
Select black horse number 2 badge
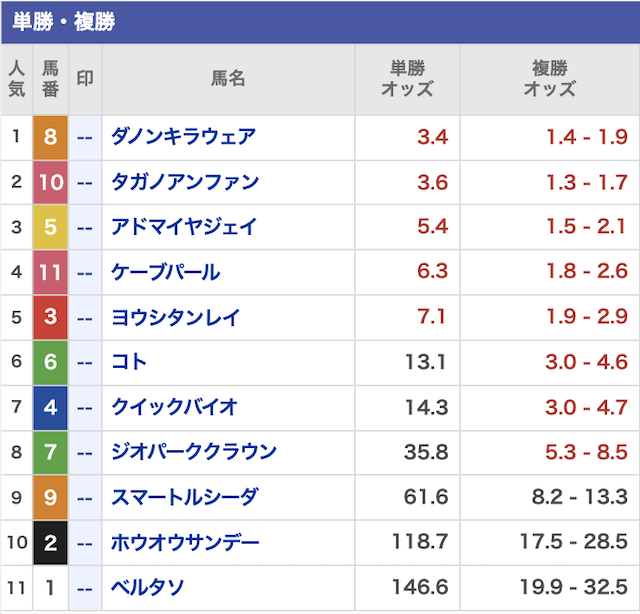[x=50, y=543]
